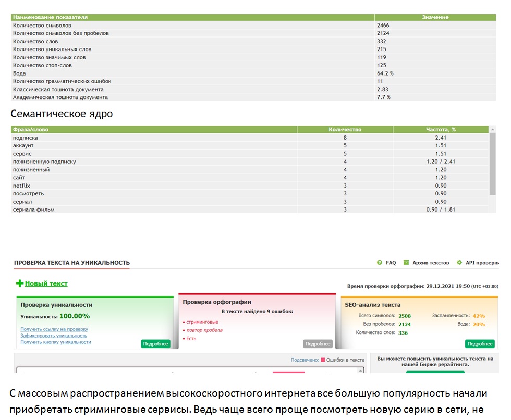Click the ПРОВЕРКА ТЕКСТА НА УНИКАЛЬНОСТЬ heading
511x420 pixels.
pos(72,263)
